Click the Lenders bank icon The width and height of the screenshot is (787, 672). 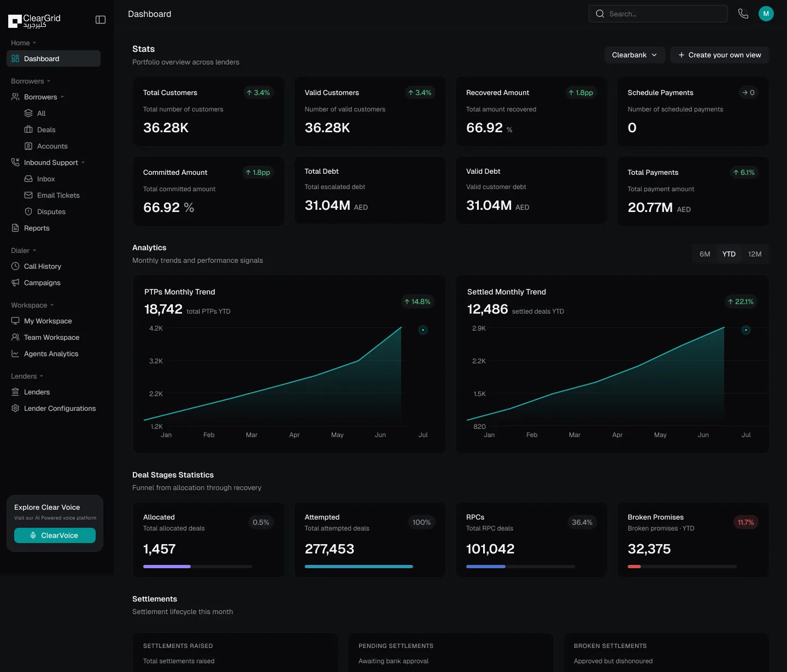point(15,392)
